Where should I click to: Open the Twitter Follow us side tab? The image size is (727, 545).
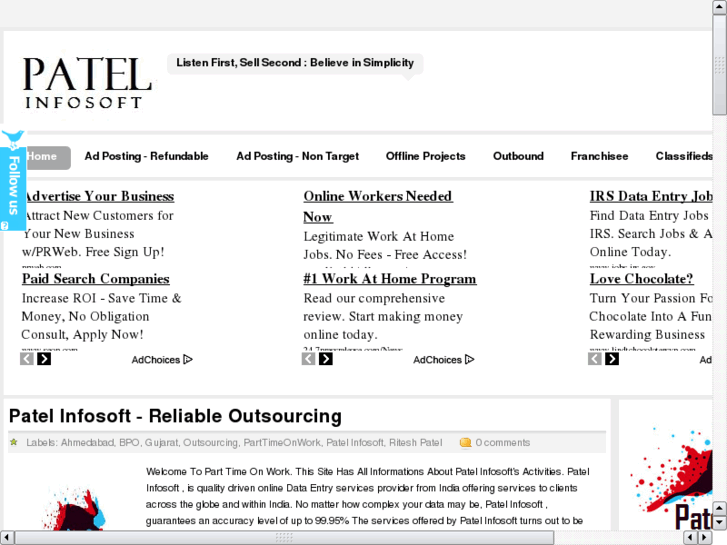point(13,181)
